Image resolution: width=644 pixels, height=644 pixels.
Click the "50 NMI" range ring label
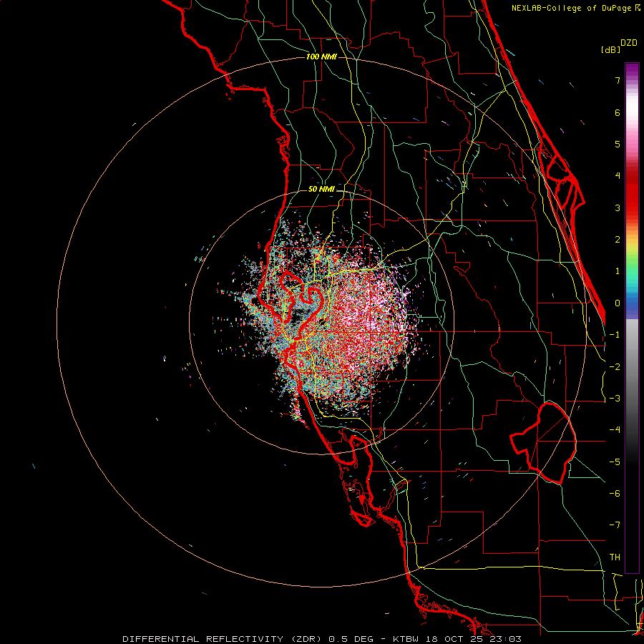(321, 189)
